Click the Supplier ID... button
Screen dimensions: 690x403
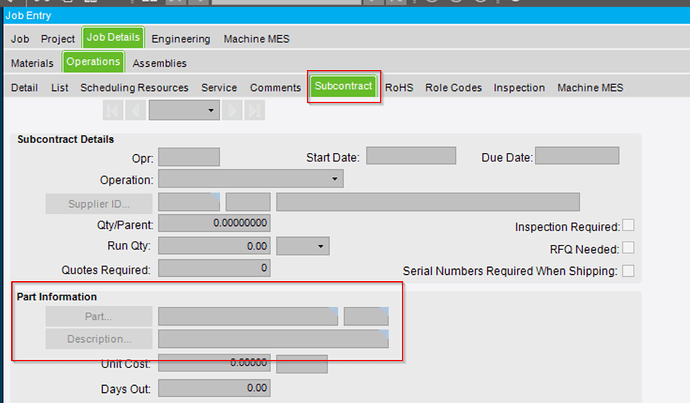(x=99, y=204)
